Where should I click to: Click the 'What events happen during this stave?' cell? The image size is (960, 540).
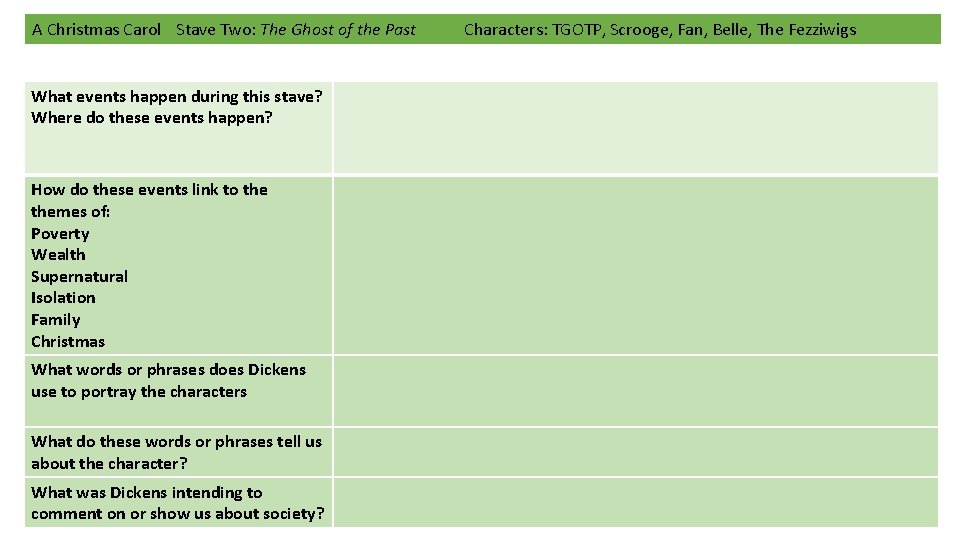coord(178,127)
